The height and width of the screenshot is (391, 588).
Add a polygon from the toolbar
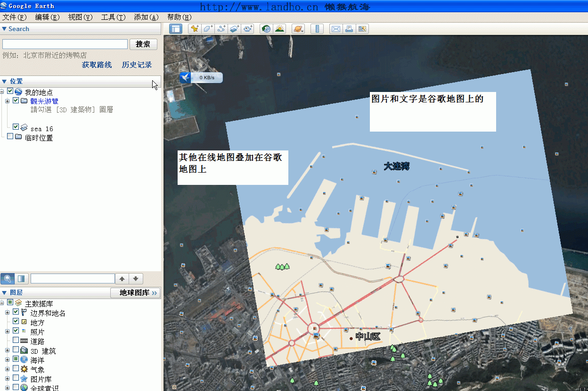coord(208,29)
